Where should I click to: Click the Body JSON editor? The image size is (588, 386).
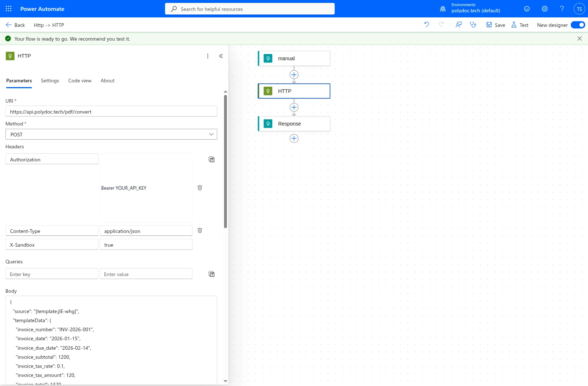point(111,340)
